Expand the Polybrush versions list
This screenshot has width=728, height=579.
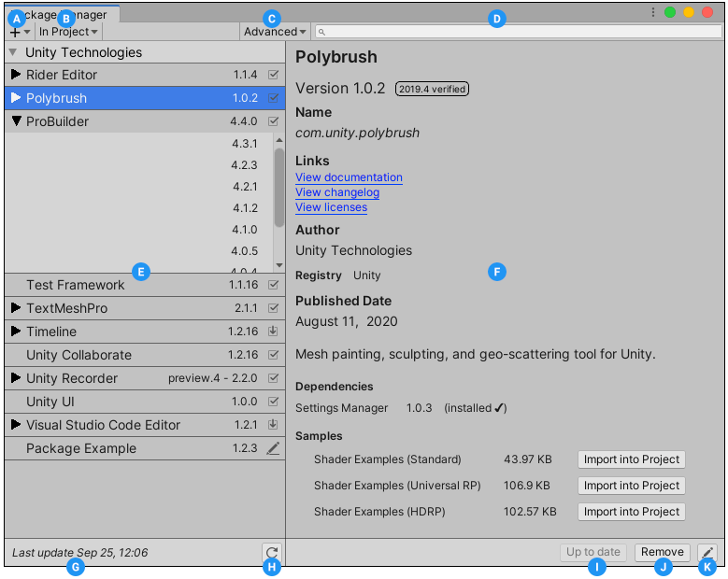16,97
